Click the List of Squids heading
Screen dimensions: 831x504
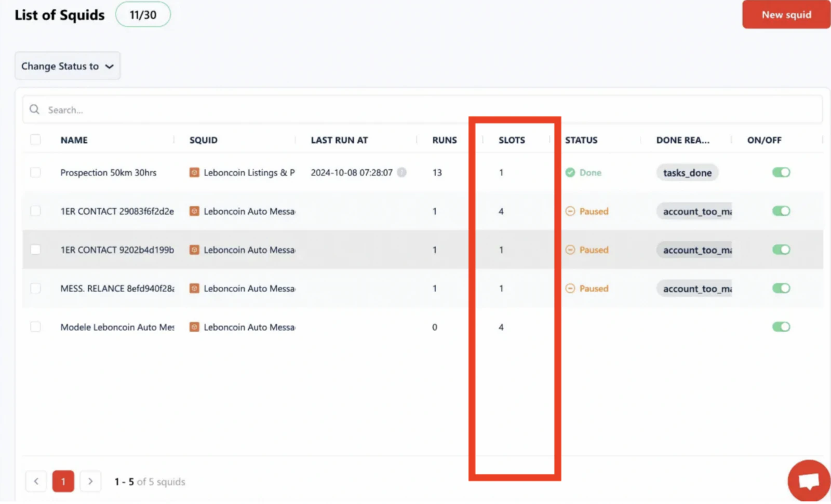click(x=60, y=15)
